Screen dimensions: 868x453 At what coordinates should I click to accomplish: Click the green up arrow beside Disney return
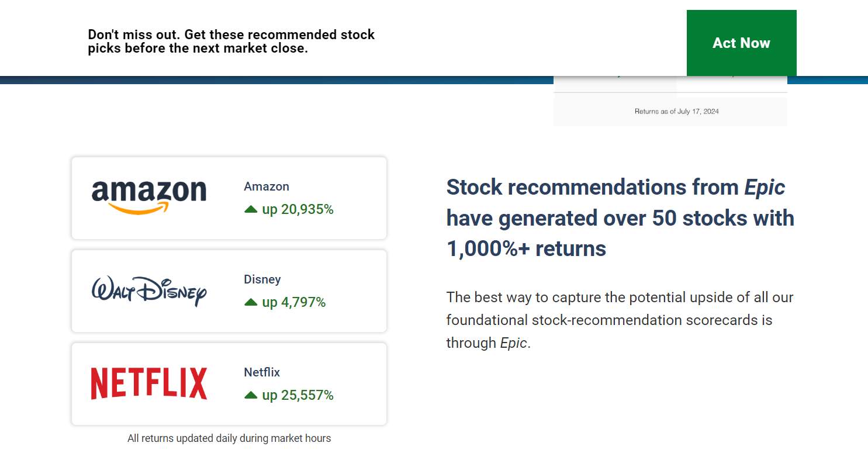(x=251, y=302)
